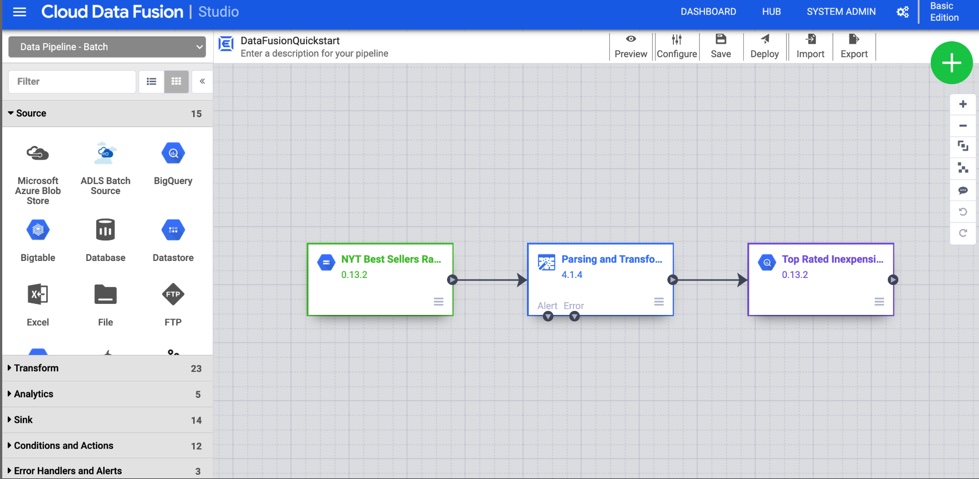The width and height of the screenshot is (979, 479).
Task: Add the Bigtable source plugin
Action: tap(38, 240)
